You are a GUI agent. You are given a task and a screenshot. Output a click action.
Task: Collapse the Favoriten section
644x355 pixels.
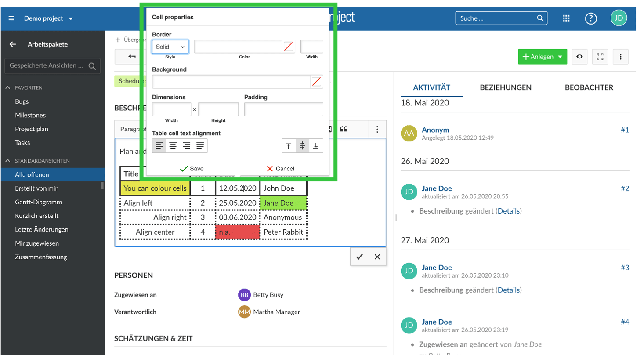click(8, 88)
